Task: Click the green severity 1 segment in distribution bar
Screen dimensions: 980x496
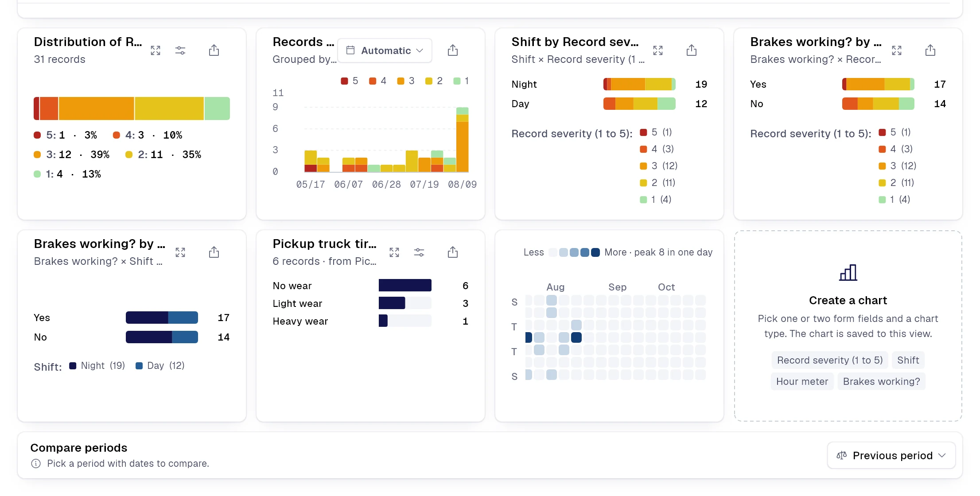Action: click(x=217, y=108)
